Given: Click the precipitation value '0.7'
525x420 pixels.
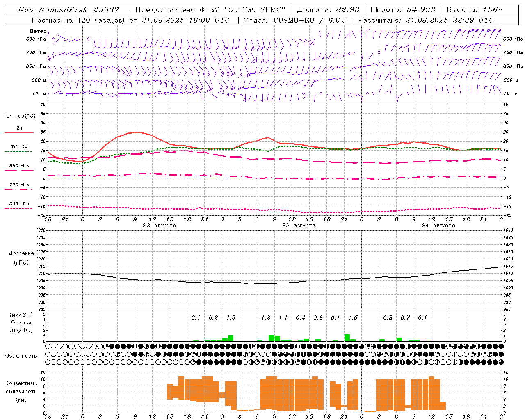Looking at the screenshot, I should tap(405, 317).
